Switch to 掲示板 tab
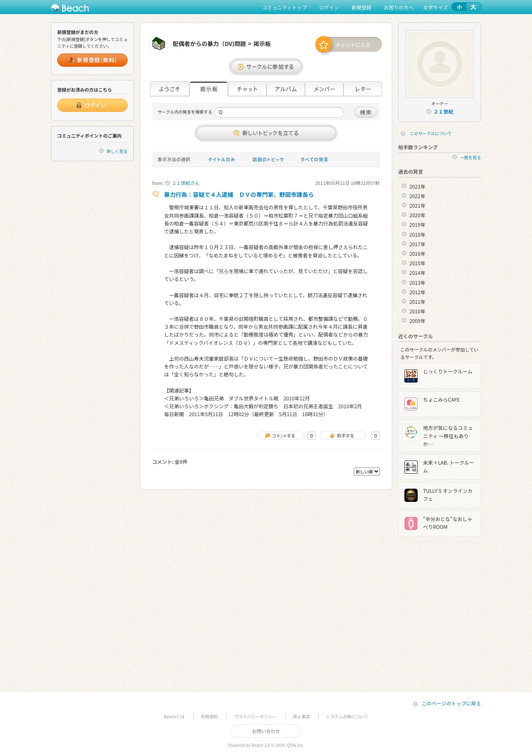This screenshot has width=532, height=756. pyautogui.click(x=208, y=89)
